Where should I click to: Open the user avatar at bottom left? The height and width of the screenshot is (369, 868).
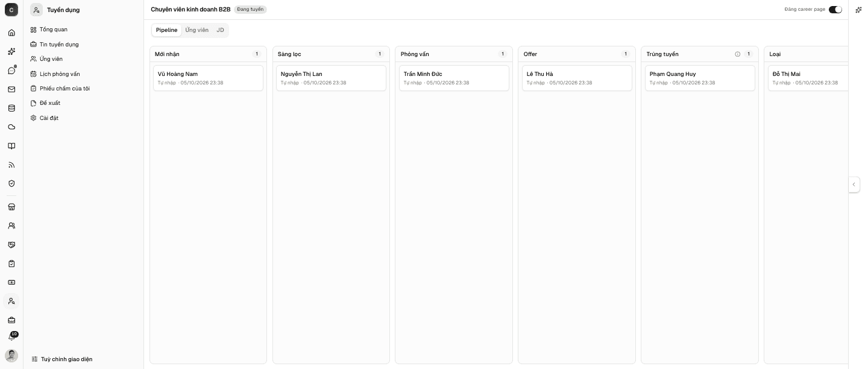click(x=11, y=356)
